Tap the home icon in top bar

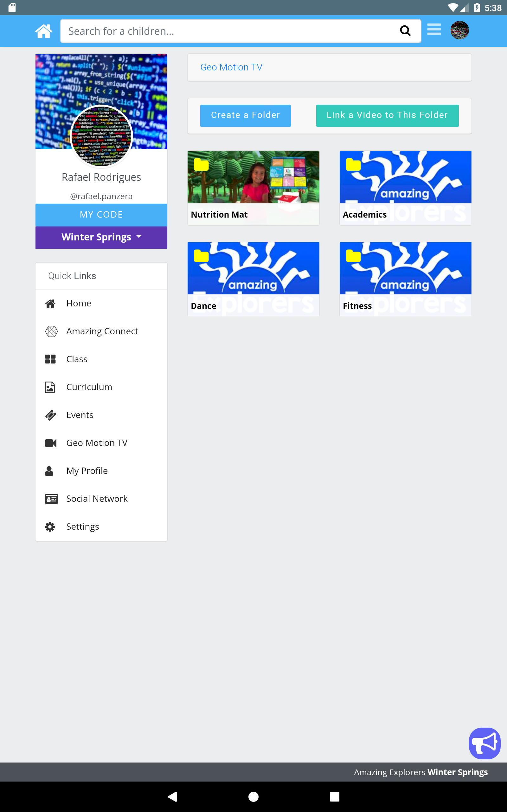(44, 31)
